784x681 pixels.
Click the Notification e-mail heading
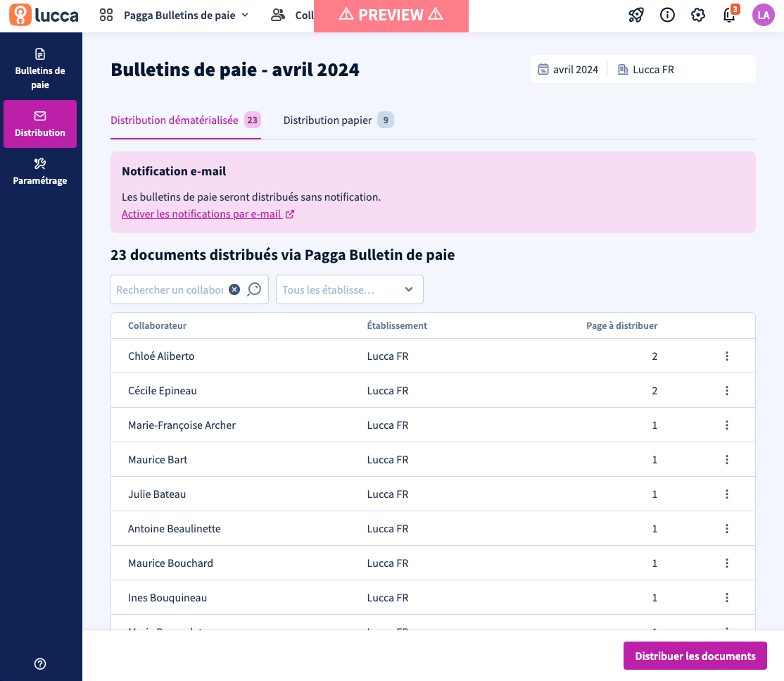click(x=174, y=171)
